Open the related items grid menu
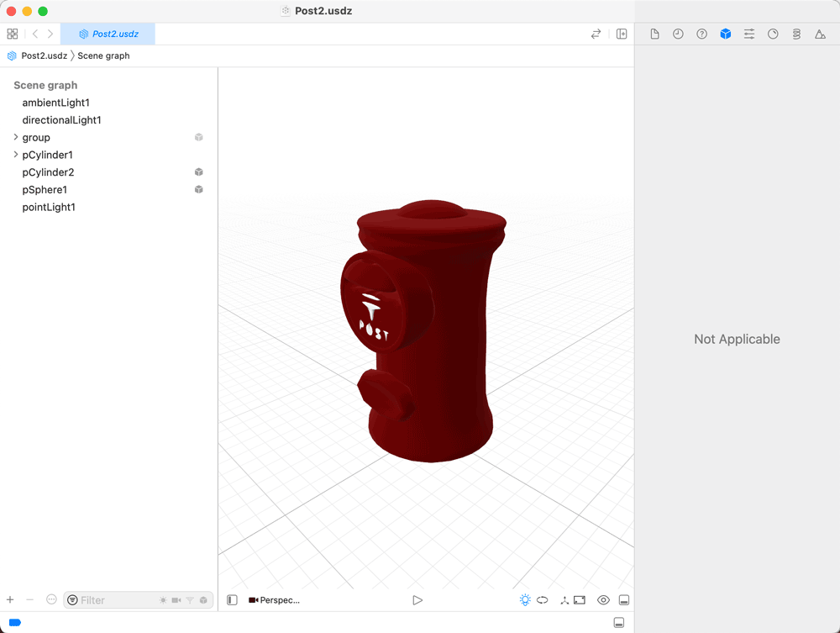Viewport: 840px width, 633px height. tap(13, 34)
